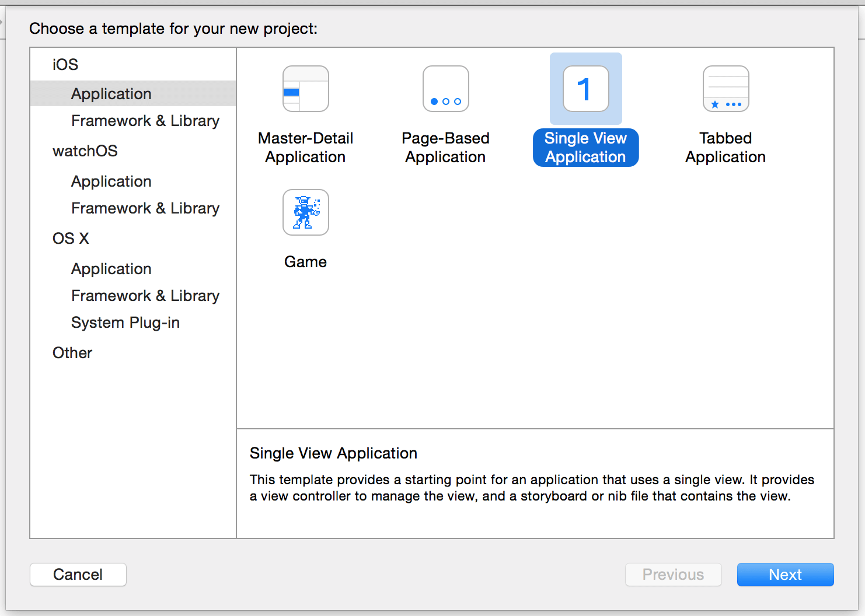Click the Previous button
Viewport: 865px width, 616px height.
674,575
